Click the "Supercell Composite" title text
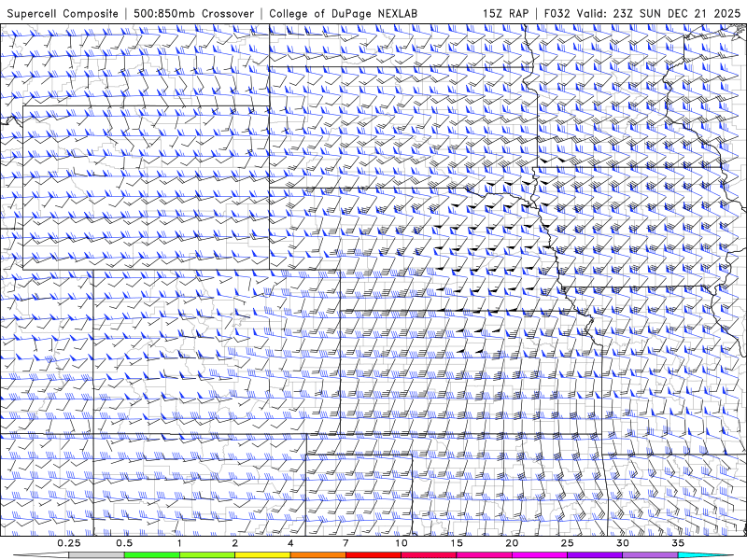 coord(63,13)
